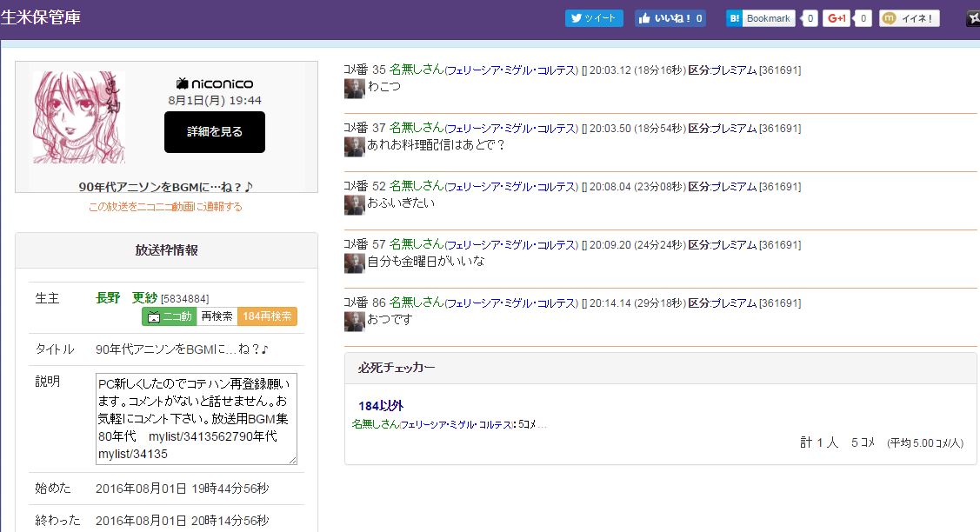
Task: Click inside the 説明 description text area
Action: (x=196, y=419)
